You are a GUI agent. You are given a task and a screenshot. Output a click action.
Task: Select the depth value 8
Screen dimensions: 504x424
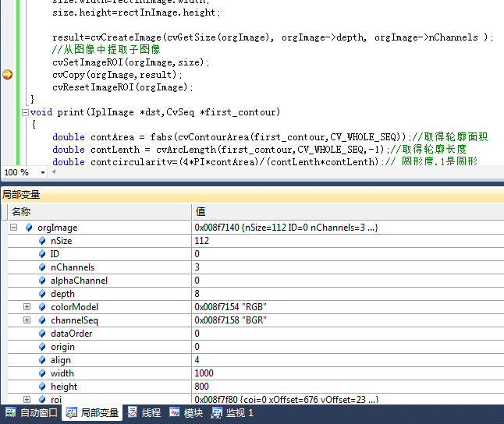click(197, 294)
